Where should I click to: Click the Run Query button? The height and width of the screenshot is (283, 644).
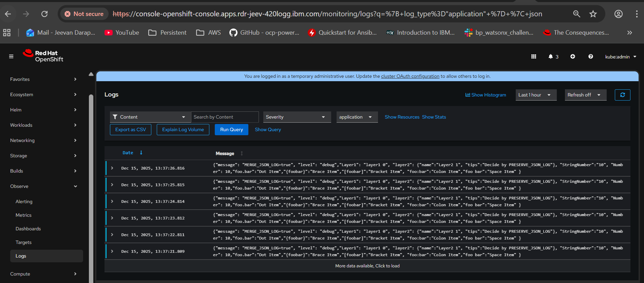[x=231, y=130]
